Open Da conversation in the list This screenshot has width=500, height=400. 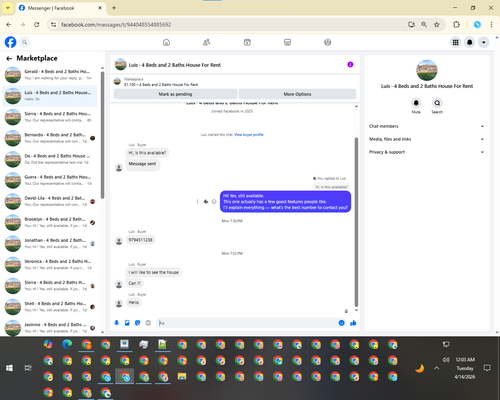[x=50, y=159]
